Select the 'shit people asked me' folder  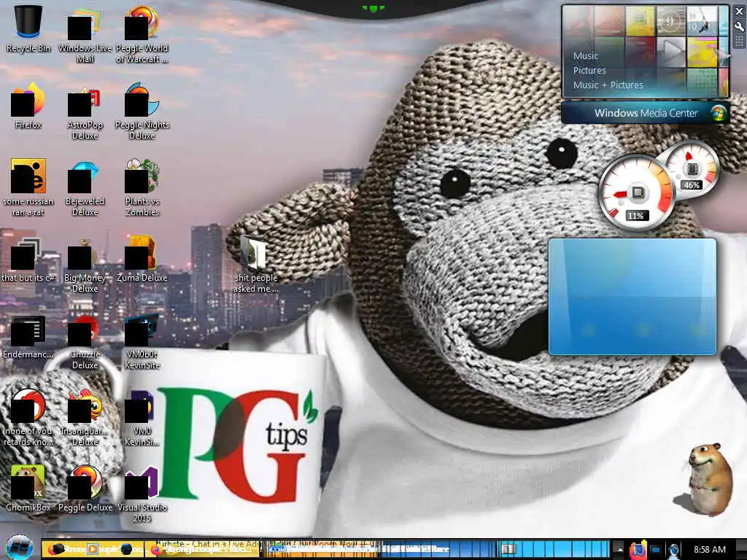tap(256, 265)
